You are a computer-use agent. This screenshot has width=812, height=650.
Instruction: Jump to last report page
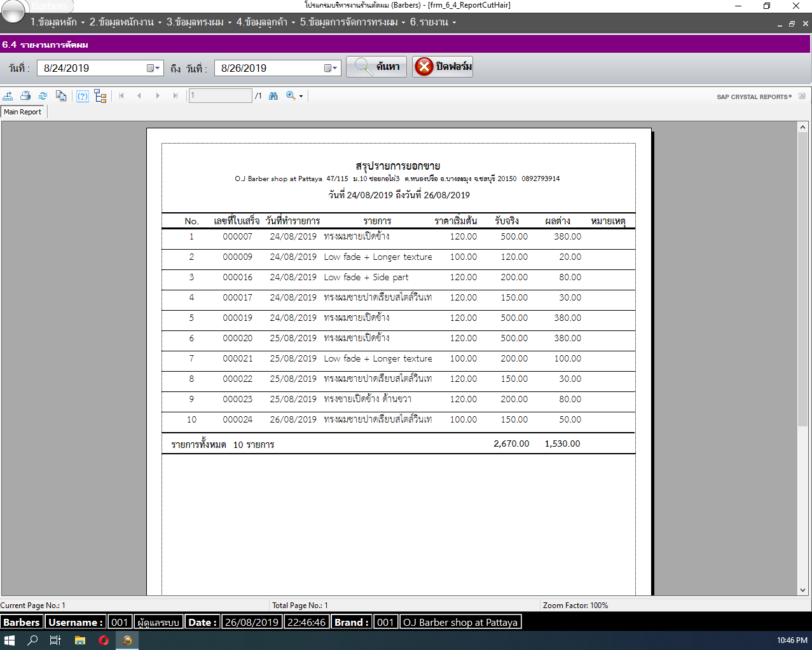click(175, 96)
